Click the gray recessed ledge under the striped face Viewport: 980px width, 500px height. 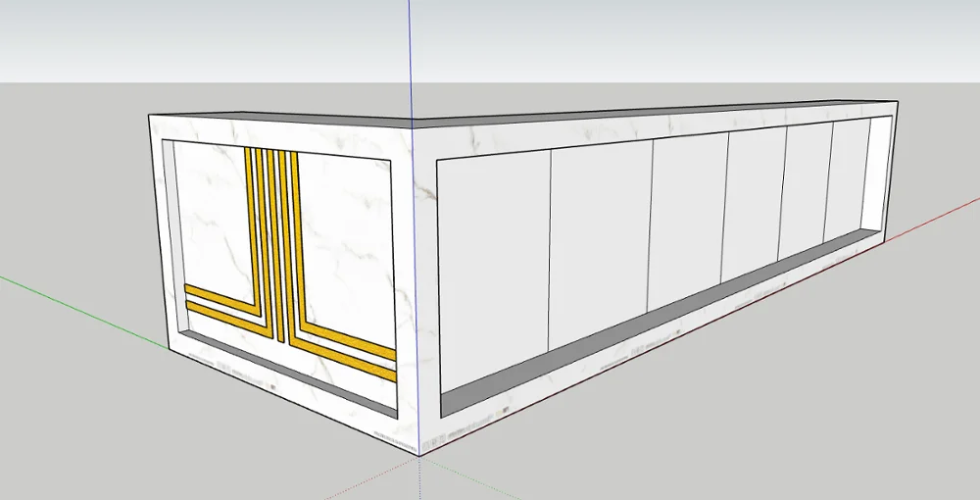(x=284, y=373)
